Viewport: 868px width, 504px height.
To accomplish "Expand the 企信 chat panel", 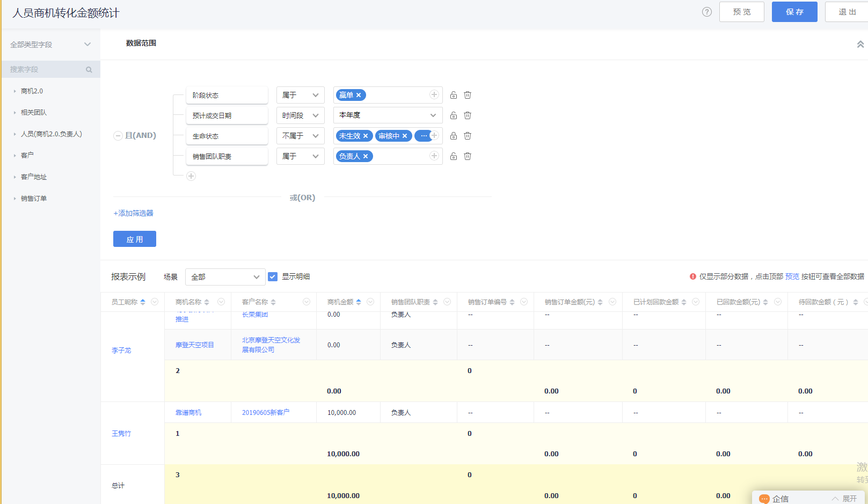I will [x=844, y=499].
